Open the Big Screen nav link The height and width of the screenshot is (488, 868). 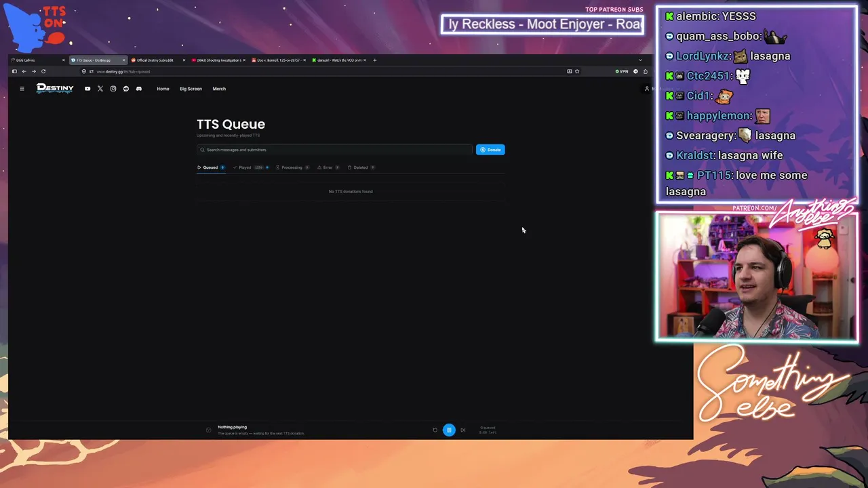[x=191, y=89]
